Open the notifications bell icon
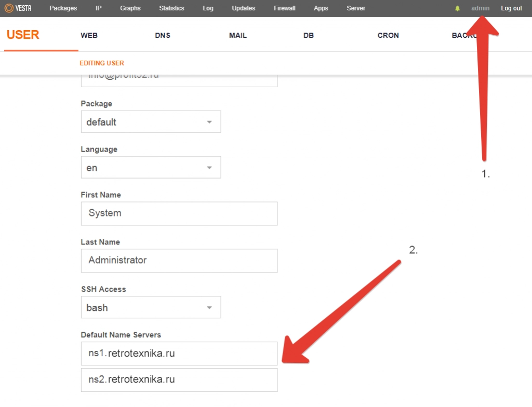This screenshot has width=532, height=407. tap(458, 8)
